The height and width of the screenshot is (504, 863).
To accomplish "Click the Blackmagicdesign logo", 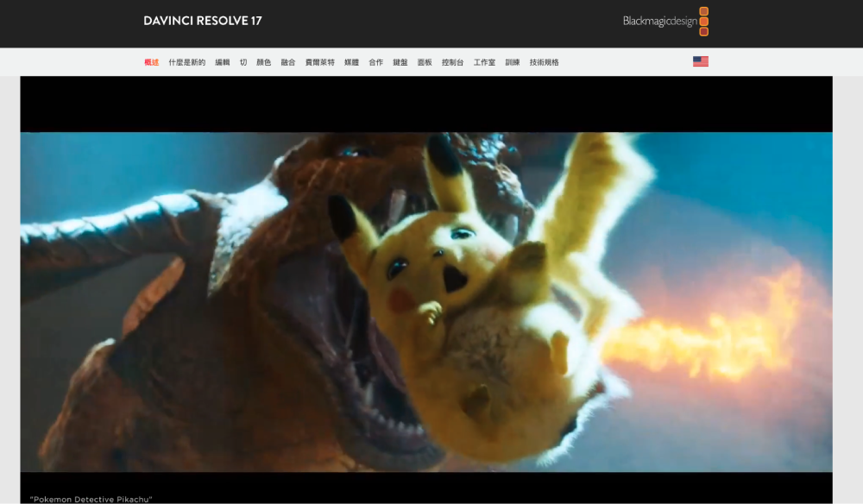I will click(x=665, y=22).
